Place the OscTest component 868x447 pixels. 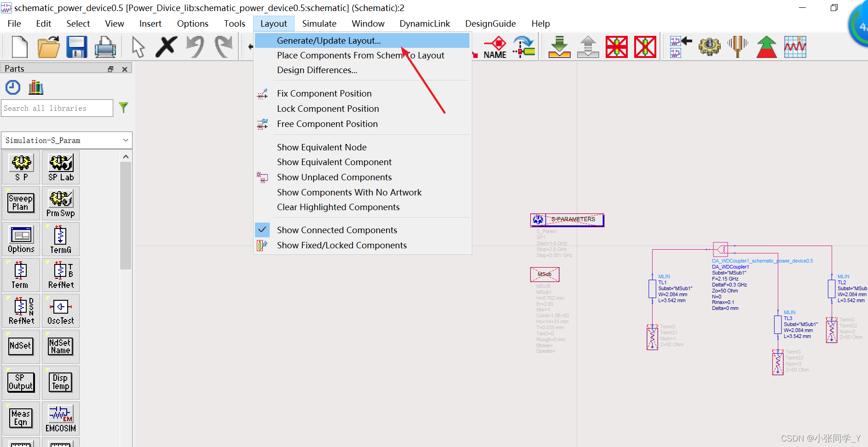pyautogui.click(x=61, y=311)
